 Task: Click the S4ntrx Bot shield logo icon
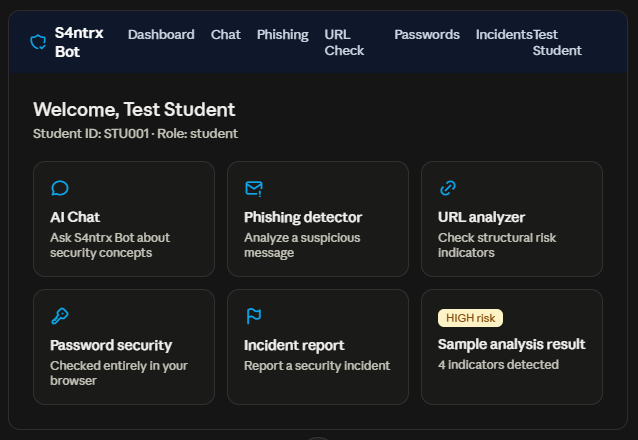[38, 42]
